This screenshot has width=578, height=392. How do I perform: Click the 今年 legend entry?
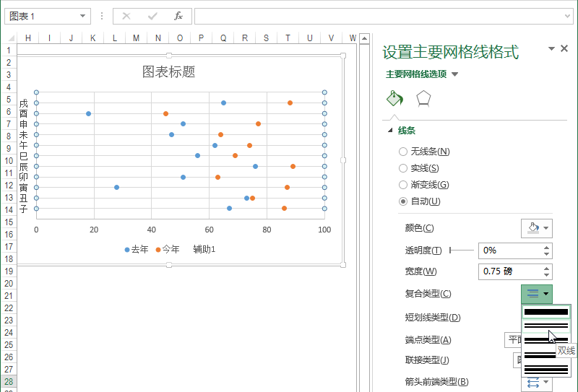[168, 249]
